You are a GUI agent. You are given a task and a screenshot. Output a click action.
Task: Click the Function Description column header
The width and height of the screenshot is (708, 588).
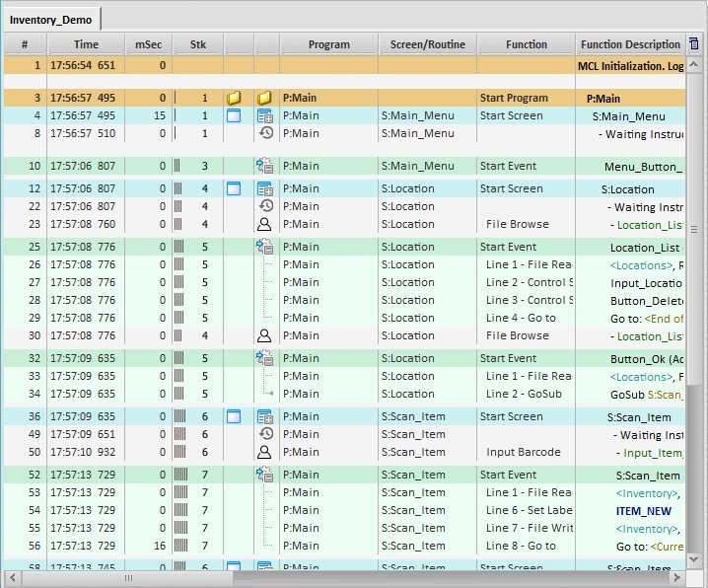(x=630, y=44)
